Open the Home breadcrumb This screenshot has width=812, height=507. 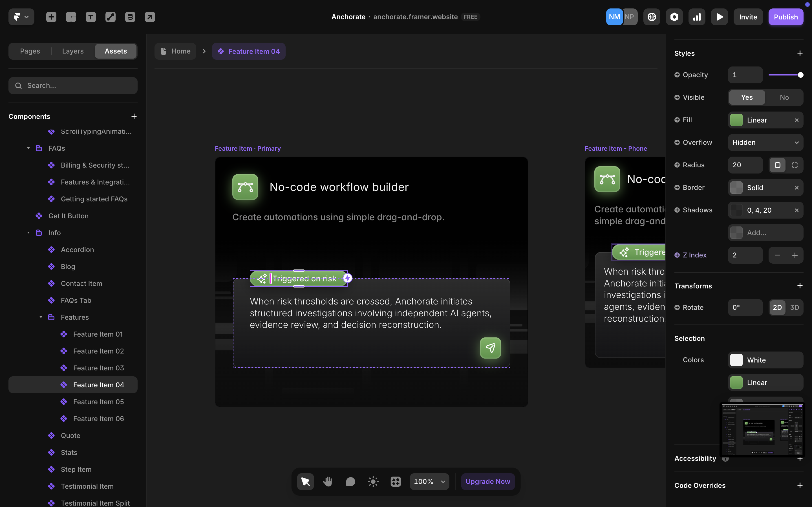178,51
